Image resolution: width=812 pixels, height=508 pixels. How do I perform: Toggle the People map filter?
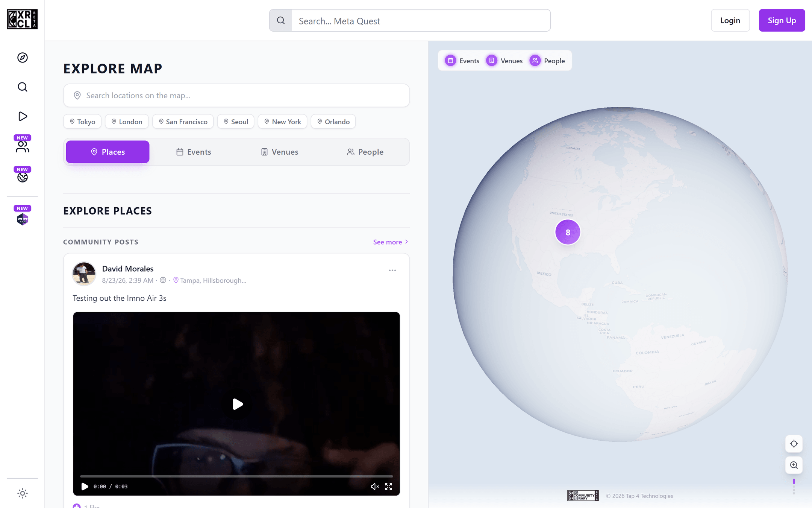point(547,61)
